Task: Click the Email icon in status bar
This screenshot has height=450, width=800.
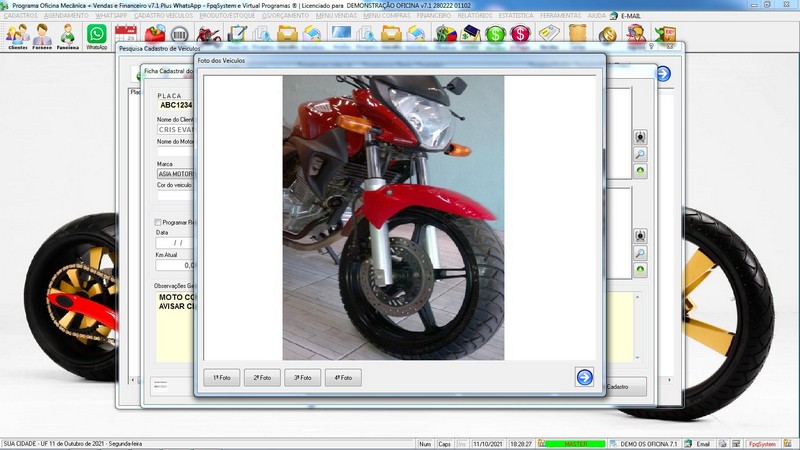Action: coord(698,444)
